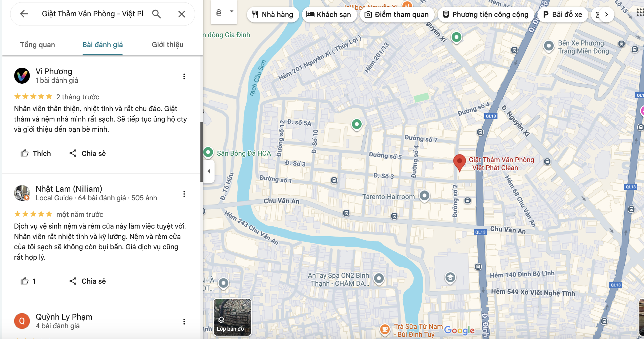Share Nhật Lam's review via Chia sẻ
644x339 pixels.
(87, 281)
